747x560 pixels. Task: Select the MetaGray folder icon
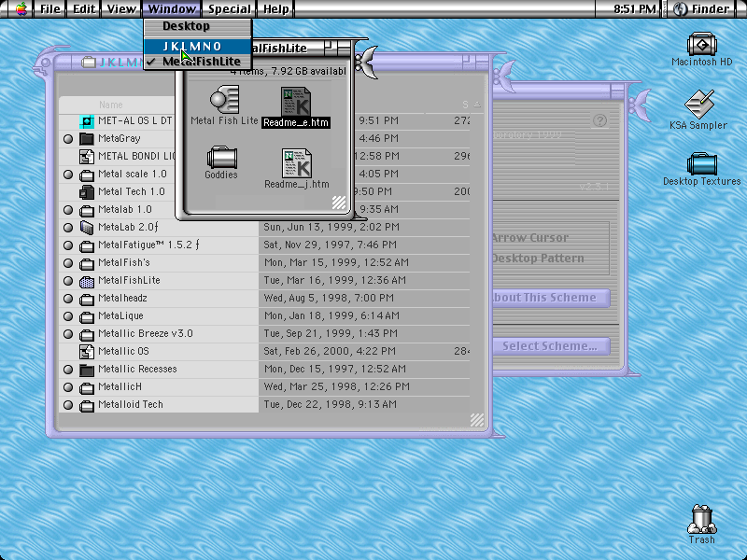[x=87, y=139]
